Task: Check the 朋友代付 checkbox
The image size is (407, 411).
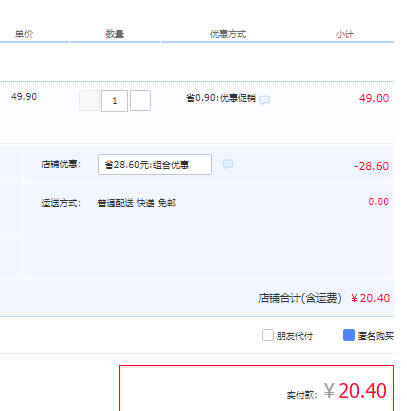Action: 268,335
